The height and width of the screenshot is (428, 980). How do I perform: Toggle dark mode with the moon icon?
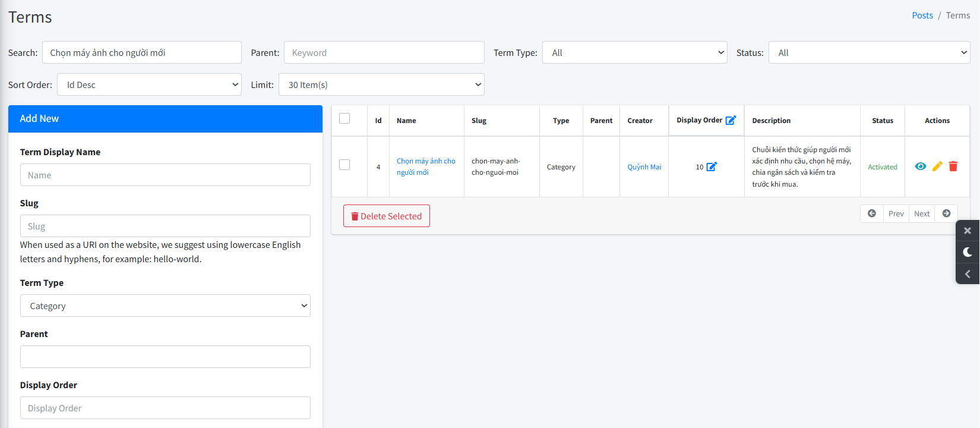[968, 252]
